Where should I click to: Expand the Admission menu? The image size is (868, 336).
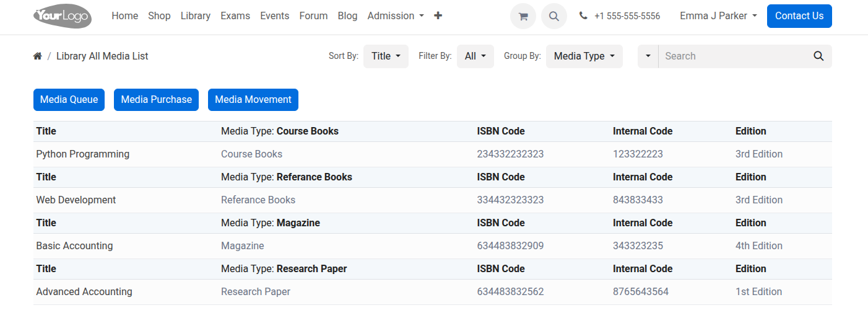[x=396, y=16]
